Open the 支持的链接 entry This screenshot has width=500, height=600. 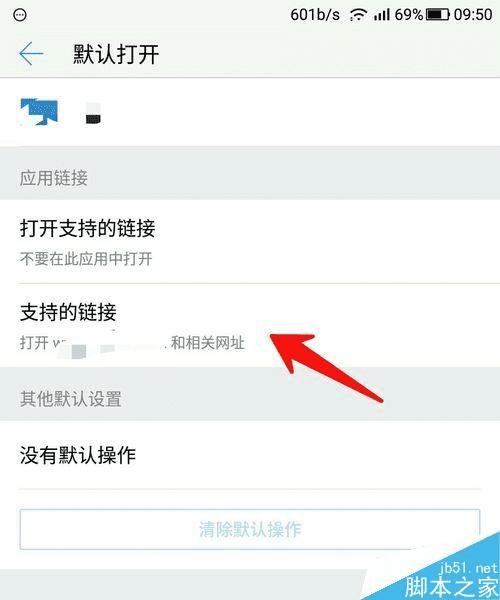tap(250, 325)
